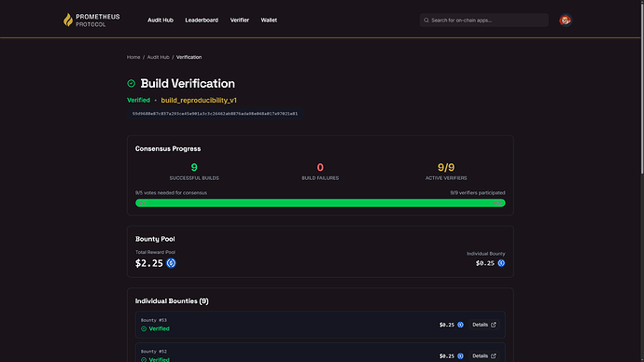Click the Audit Hub breadcrumb link
Image resolution: width=644 pixels, height=362 pixels.
point(158,57)
